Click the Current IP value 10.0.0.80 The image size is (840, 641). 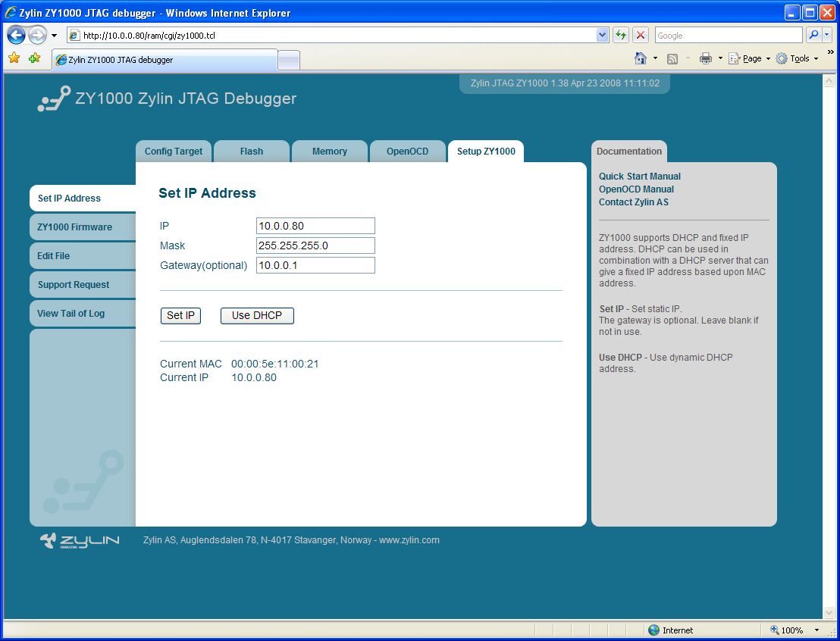pos(254,377)
